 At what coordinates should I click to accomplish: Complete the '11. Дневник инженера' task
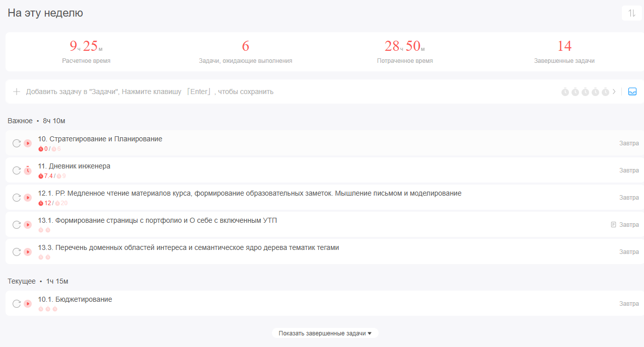[x=17, y=170]
